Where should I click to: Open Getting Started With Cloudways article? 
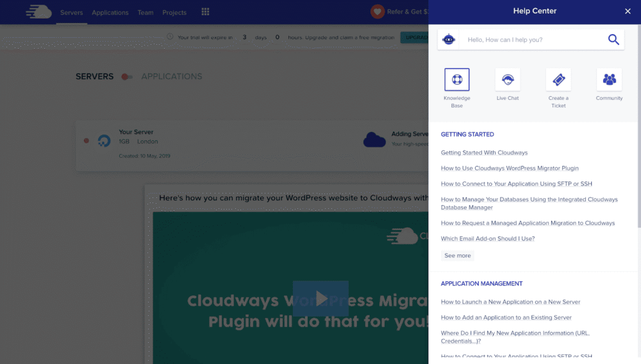click(x=484, y=153)
